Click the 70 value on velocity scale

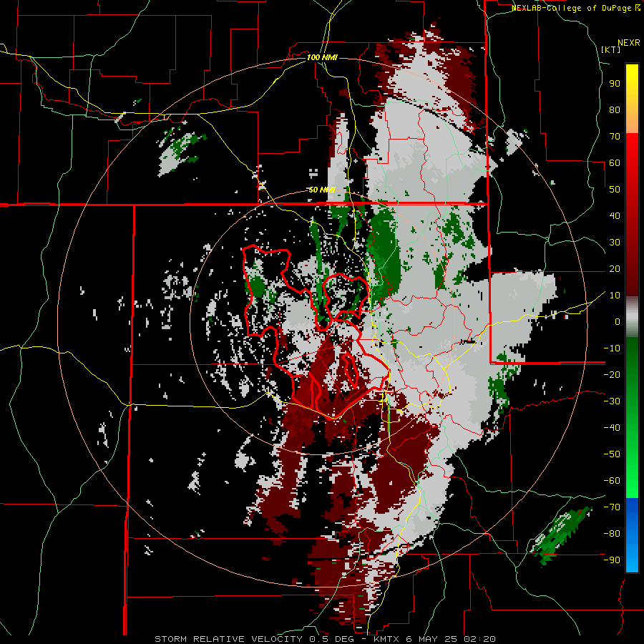pos(615,137)
